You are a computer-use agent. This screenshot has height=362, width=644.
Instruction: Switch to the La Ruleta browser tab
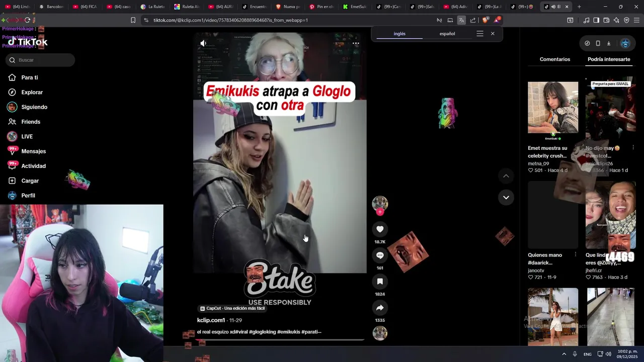153,7
